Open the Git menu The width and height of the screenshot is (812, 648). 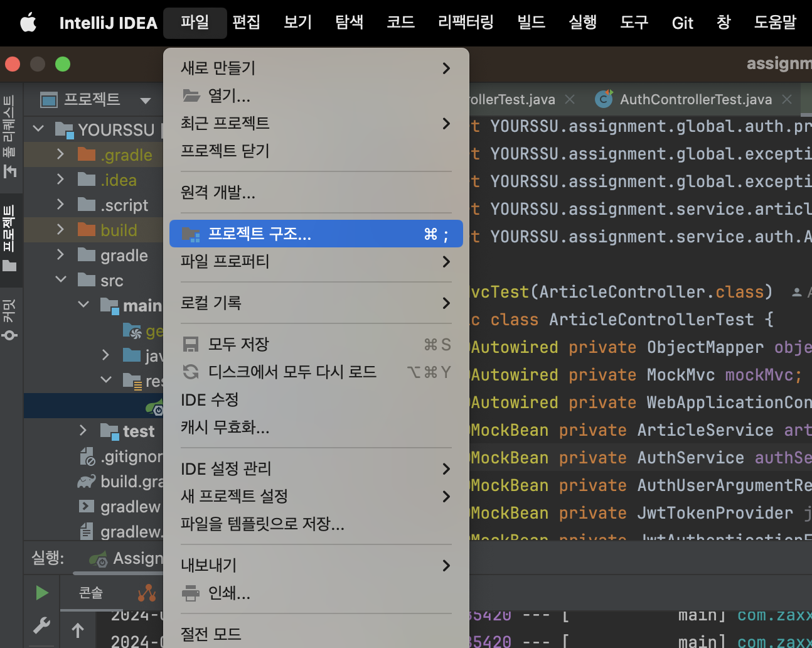coord(682,23)
